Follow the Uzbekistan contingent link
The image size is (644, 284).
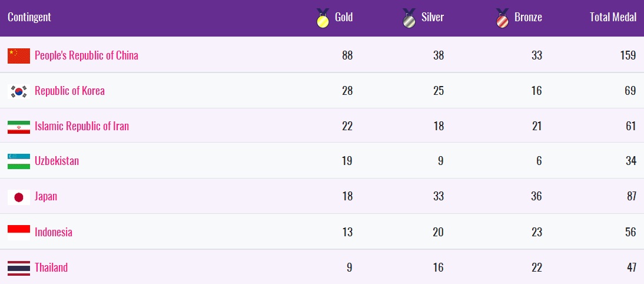pyautogui.click(x=57, y=161)
